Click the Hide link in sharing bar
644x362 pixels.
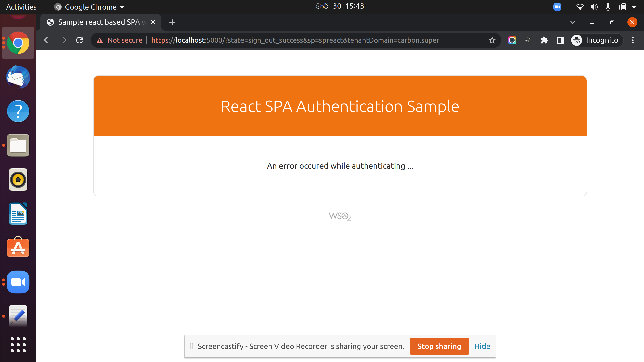coord(482,346)
